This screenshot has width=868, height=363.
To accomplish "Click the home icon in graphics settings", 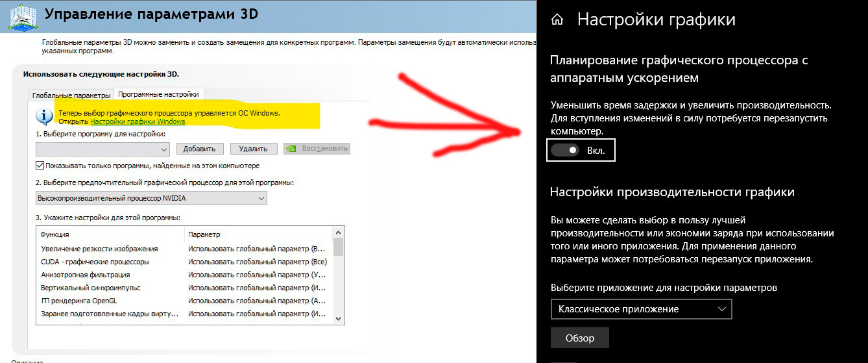I will tap(557, 20).
